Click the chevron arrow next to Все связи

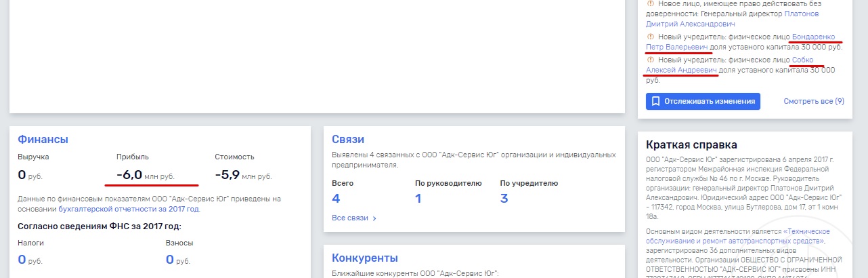(x=374, y=218)
